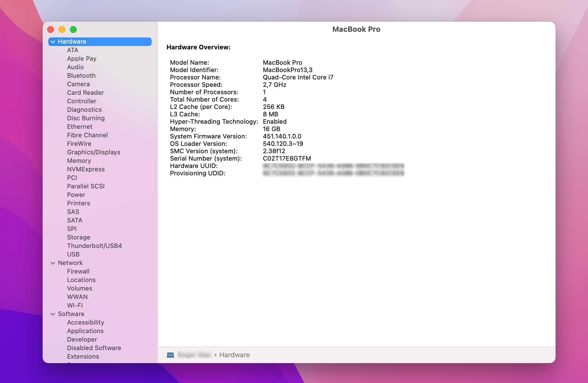This screenshot has width=588, height=383.
Task: Select USB in the sidebar
Action: click(x=73, y=254)
